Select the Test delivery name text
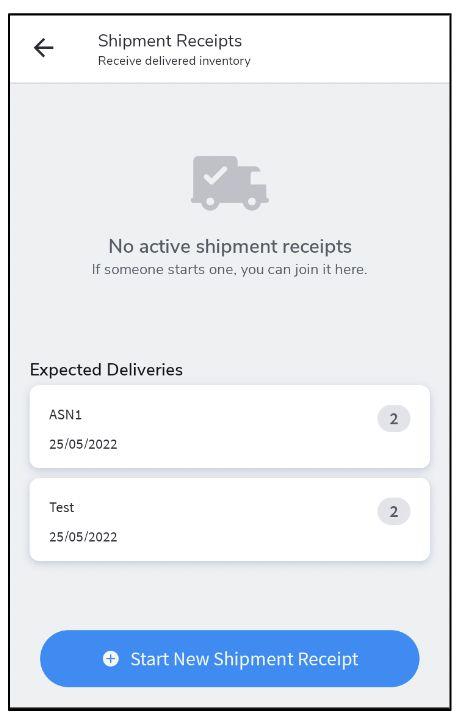 [x=62, y=507]
